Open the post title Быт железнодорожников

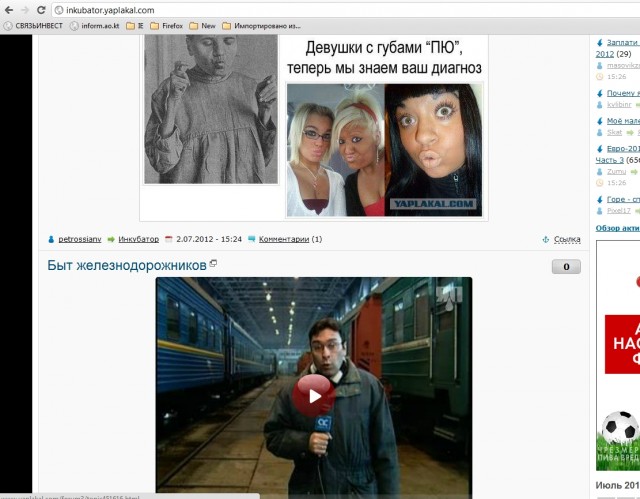(x=126, y=265)
